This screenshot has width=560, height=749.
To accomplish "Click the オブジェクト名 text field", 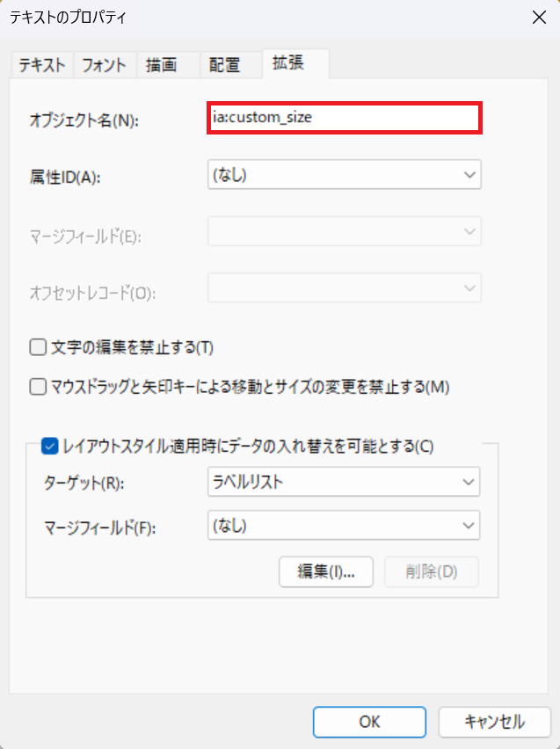I will (344, 118).
